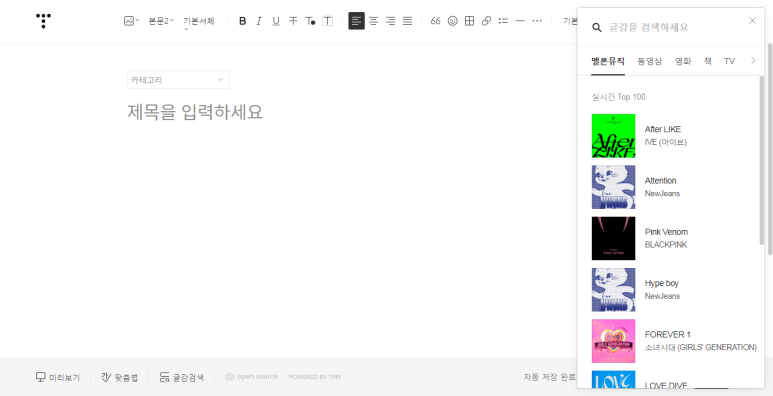Insert a blockquote
This screenshot has height=396, width=773.
click(x=435, y=21)
